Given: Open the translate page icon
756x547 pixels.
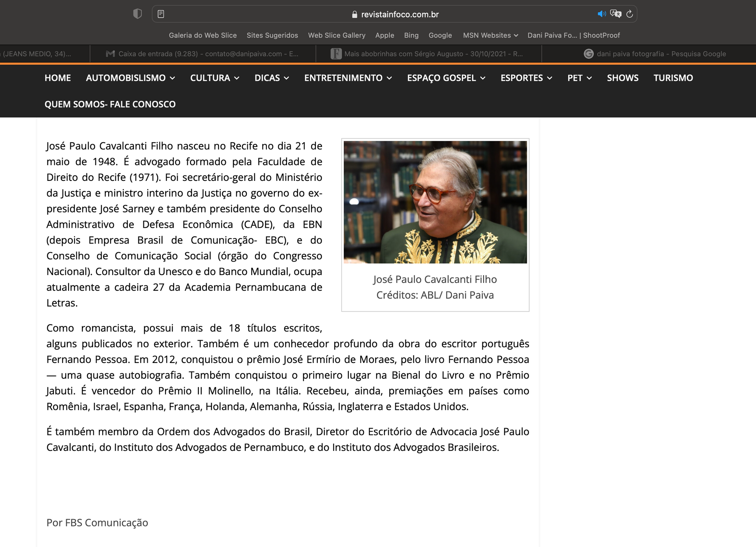Looking at the screenshot, I should point(615,14).
